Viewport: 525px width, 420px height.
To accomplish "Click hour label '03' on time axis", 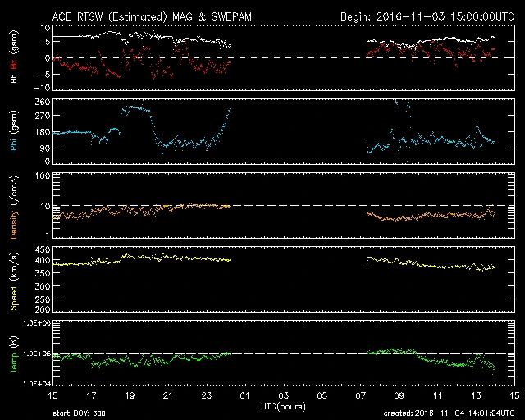I will coord(283,396).
